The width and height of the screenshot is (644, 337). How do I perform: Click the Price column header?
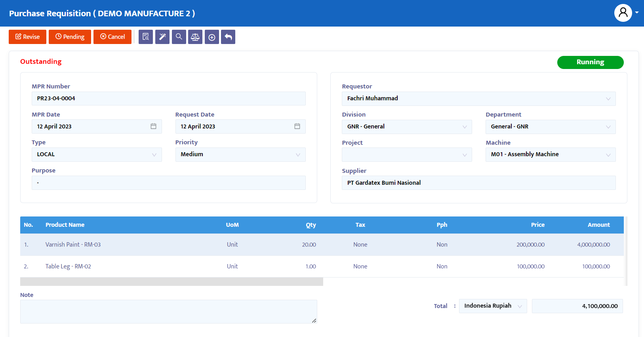point(538,225)
